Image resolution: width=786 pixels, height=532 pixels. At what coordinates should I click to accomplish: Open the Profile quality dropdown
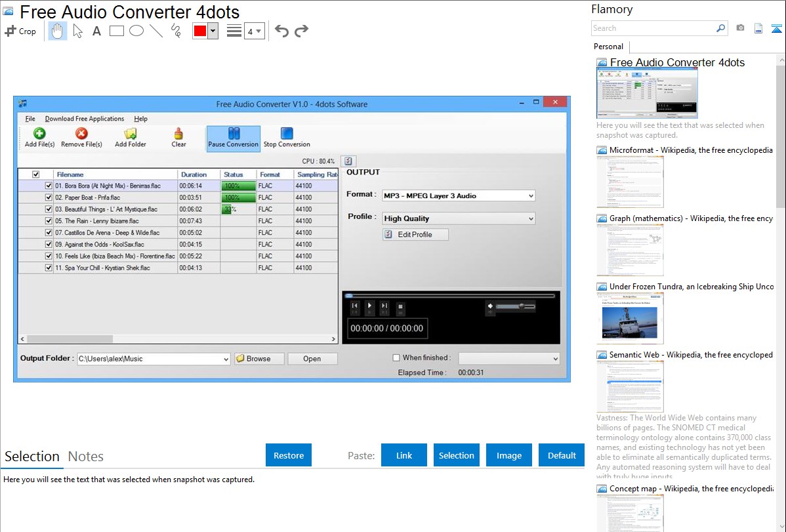458,218
